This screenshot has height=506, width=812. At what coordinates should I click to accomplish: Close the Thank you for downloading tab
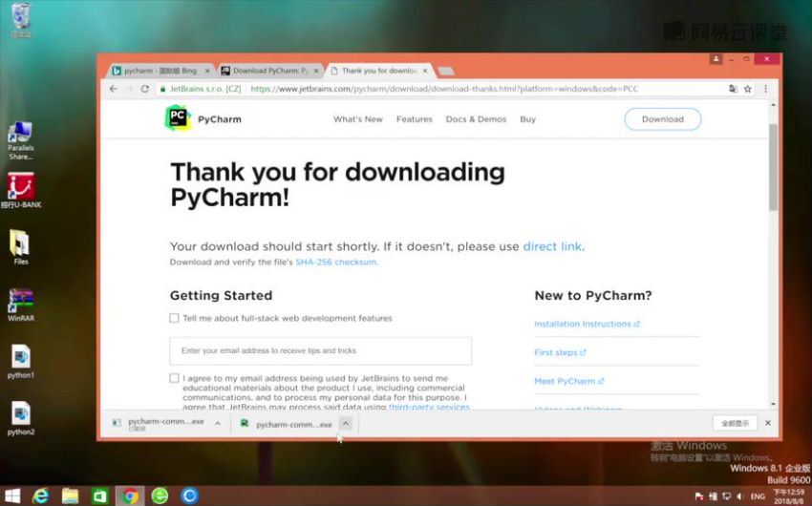[x=425, y=71]
